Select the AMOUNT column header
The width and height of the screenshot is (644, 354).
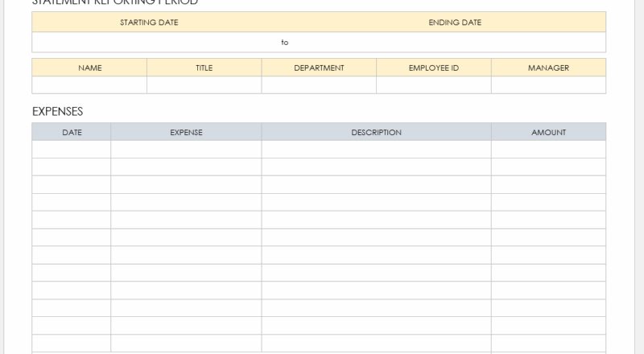click(548, 132)
